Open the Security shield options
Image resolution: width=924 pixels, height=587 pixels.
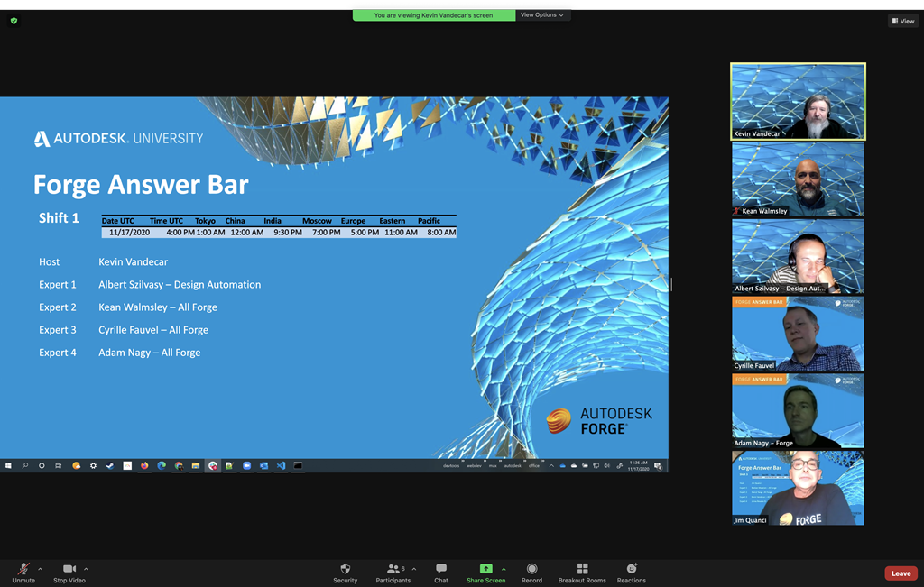click(x=345, y=572)
